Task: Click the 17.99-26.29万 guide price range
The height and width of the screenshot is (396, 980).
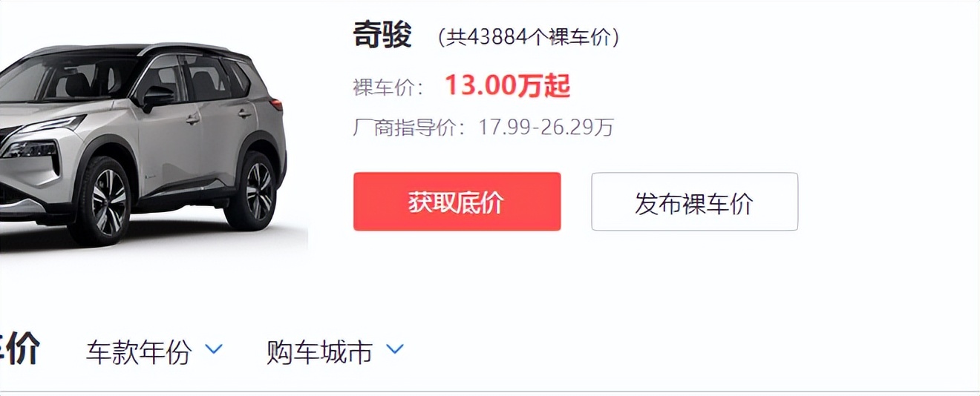Action: [x=546, y=128]
